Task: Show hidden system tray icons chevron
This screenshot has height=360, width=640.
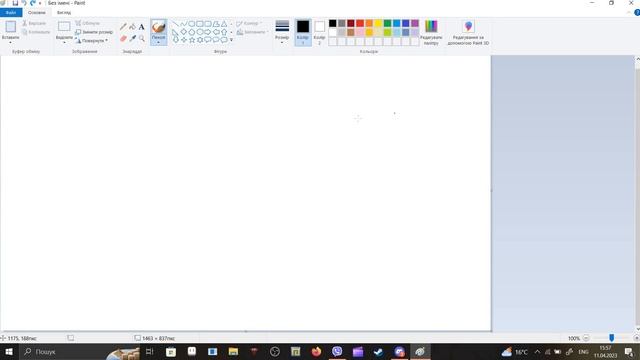Action: (537, 352)
